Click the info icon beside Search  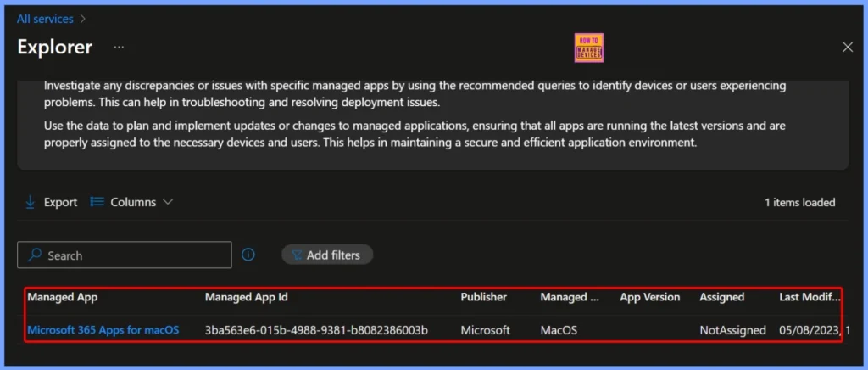pos(248,255)
